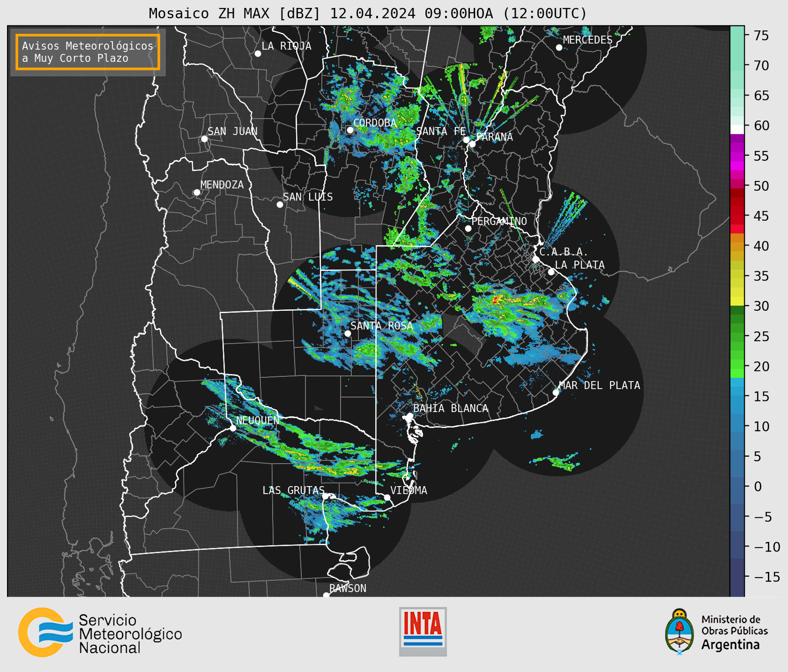The width and height of the screenshot is (788, 672).
Task: Pick the white 60 dBZ band on the color scale
Action: pos(737,129)
